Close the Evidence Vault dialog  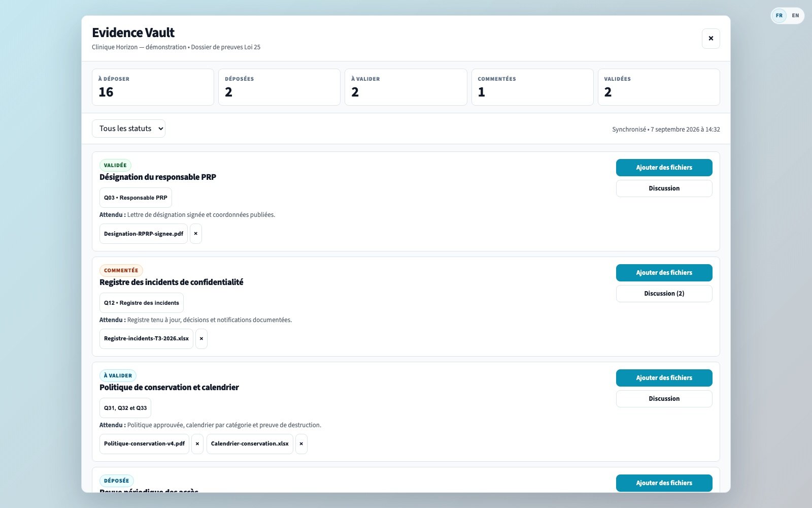(710, 39)
